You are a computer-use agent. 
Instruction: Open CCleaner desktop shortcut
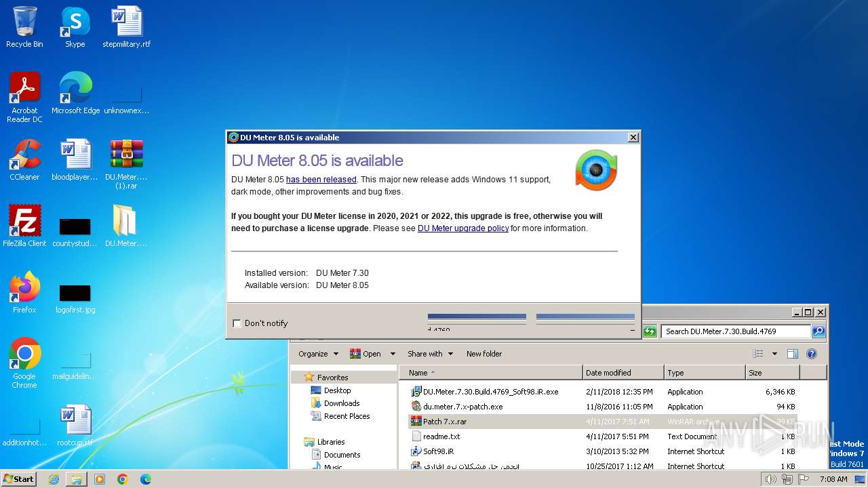point(24,160)
